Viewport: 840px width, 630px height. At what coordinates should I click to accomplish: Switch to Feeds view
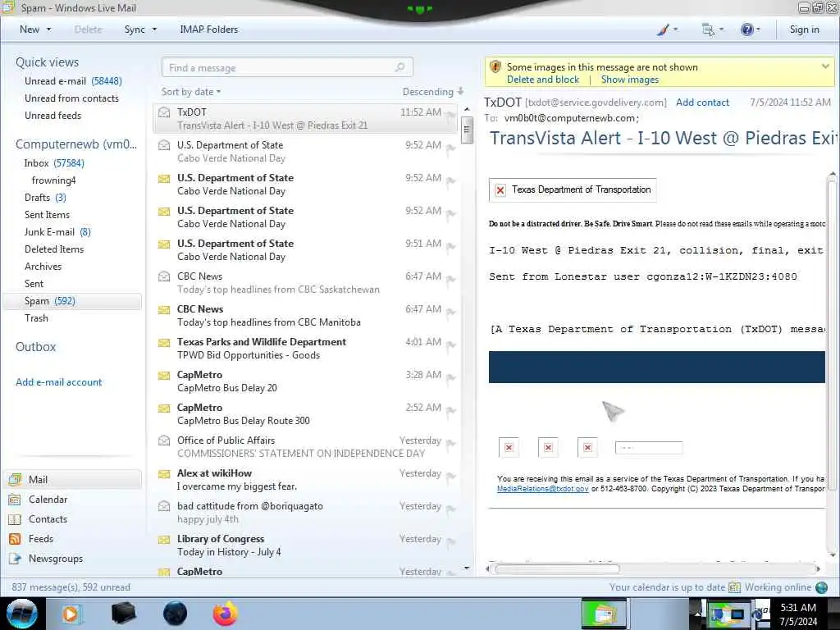(x=41, y=539)
